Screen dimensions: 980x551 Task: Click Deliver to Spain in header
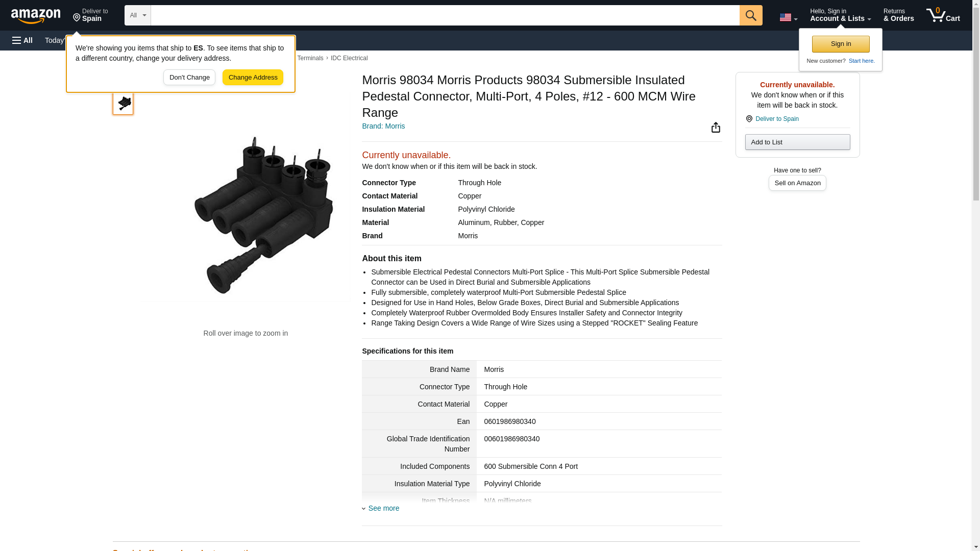pos(90,15)
